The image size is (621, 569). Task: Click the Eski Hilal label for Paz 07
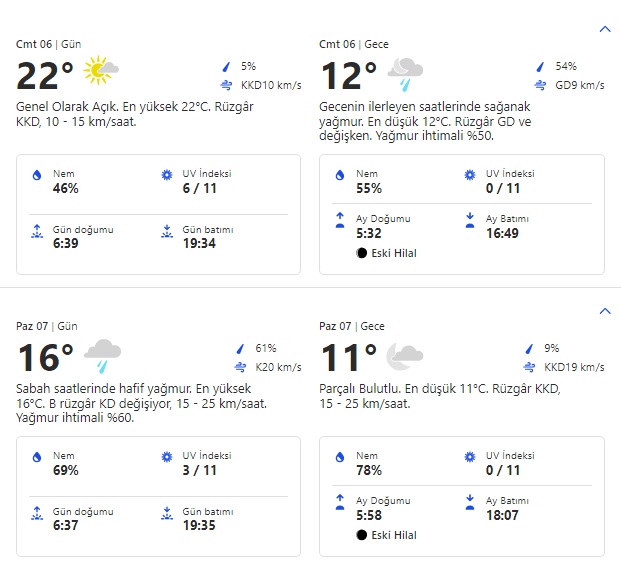(394, 535)
